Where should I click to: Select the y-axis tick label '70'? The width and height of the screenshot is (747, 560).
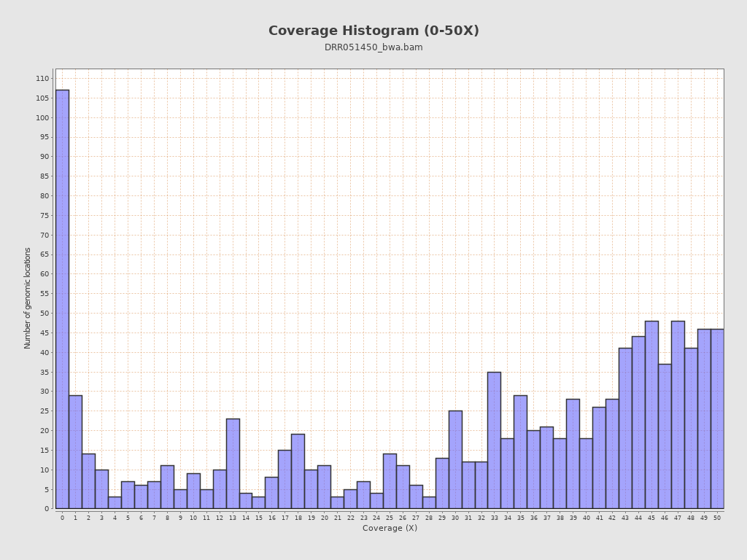pyautogui.click(x=44, y=236)
